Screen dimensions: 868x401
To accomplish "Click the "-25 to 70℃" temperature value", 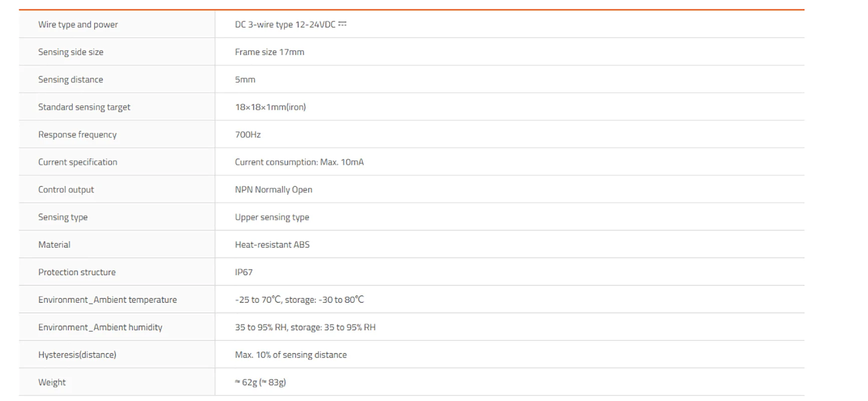I will 258,300.
